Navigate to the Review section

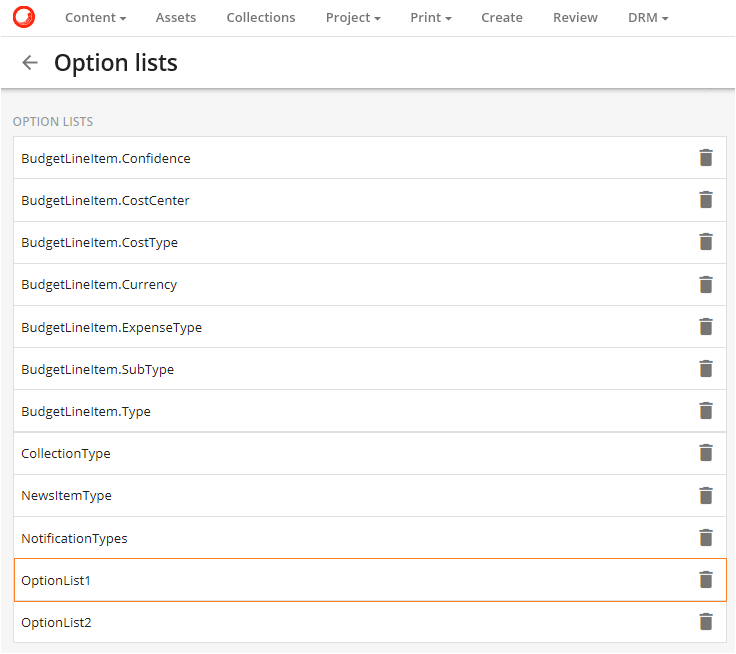[575, 18]
